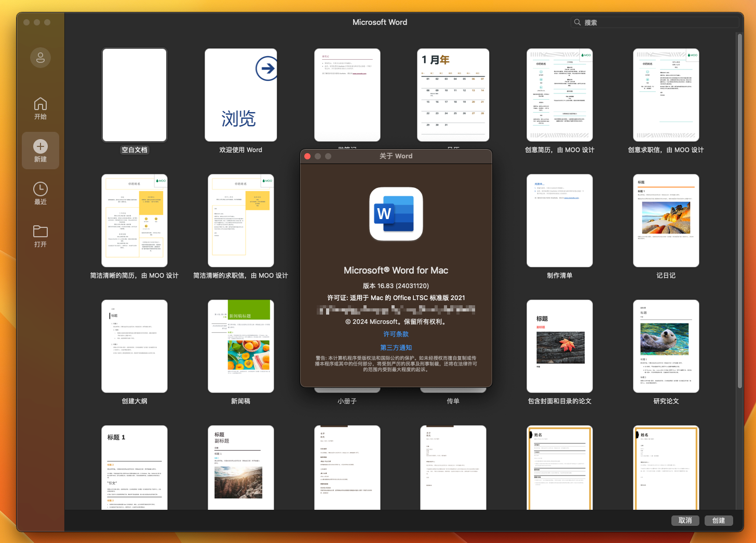Click the 小册子 template label

[x=347, y=401]
